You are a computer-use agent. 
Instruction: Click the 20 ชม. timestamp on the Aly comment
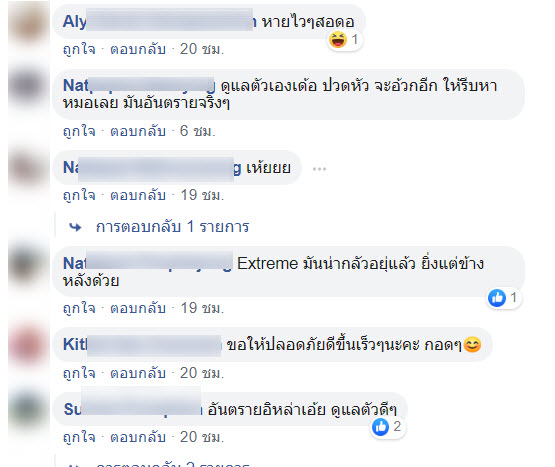pos(202,49)
